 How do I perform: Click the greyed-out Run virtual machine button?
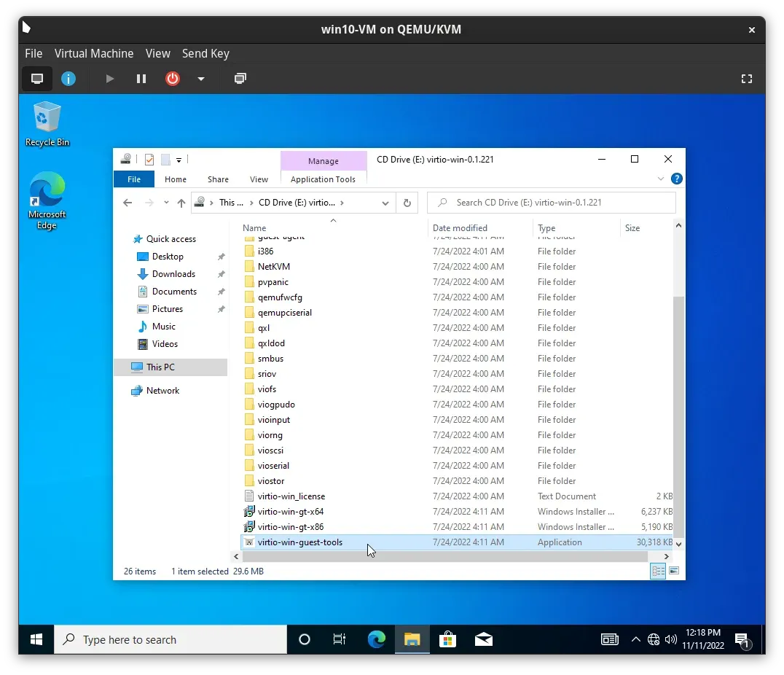pyautogui.click(x=109, y=79)
